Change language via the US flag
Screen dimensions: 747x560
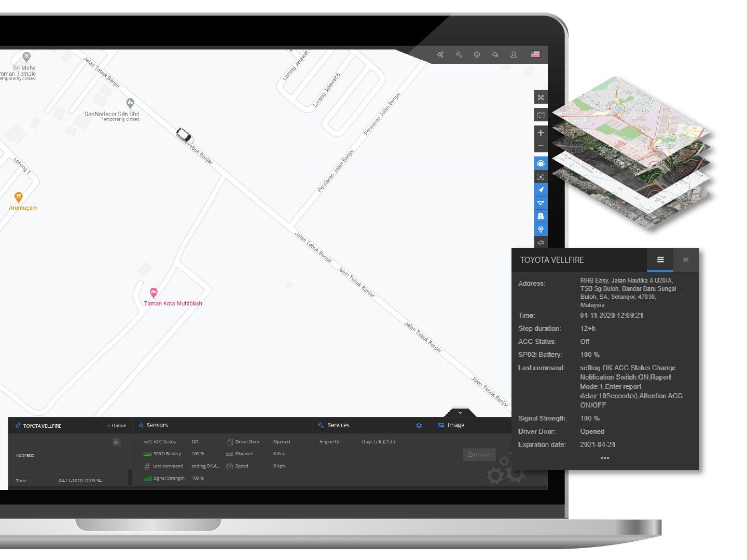pyautogui.click(x=535, y=54)
